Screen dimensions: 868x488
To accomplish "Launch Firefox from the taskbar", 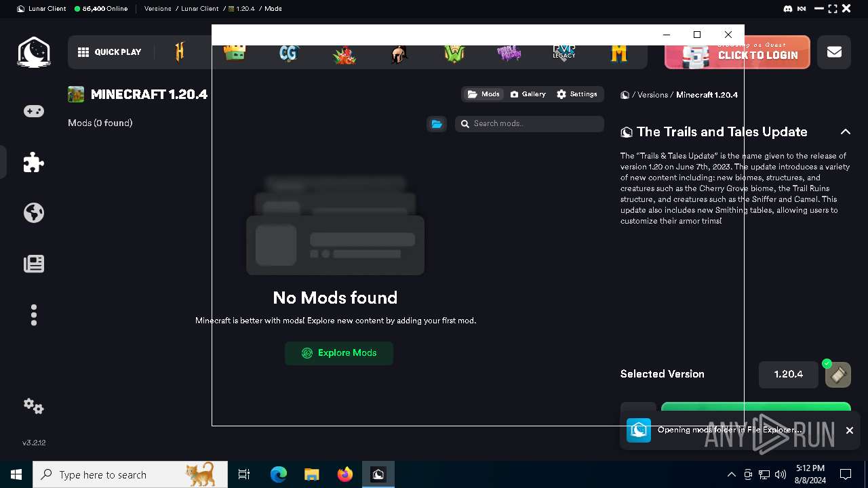I will (345, 474).
